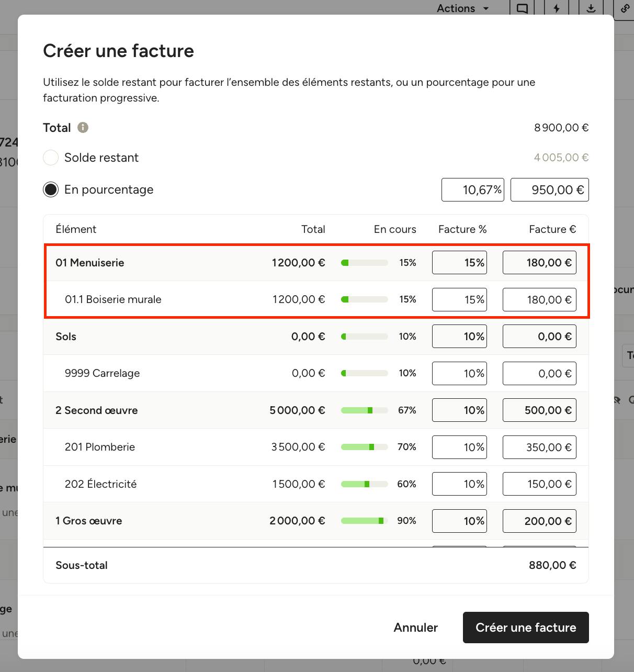Click Facture % field for 1 Gros œuvre
Screen dimensions: 634x672
pos(459,521)
